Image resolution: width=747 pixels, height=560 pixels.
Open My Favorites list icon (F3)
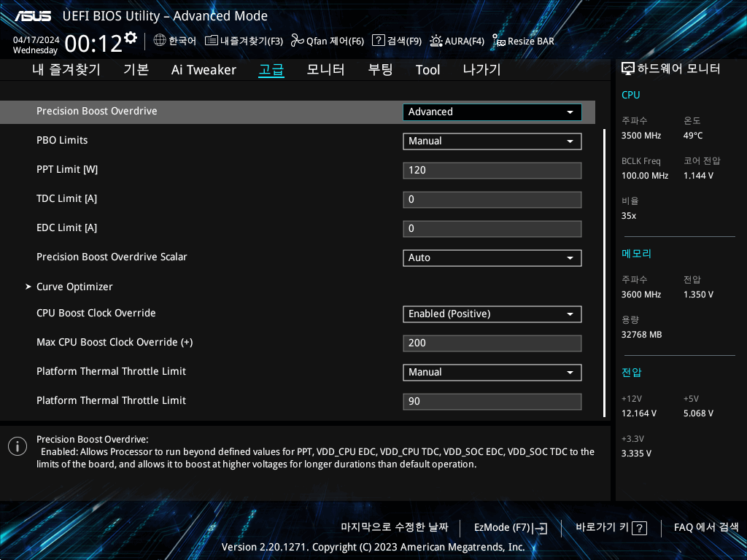211,41
